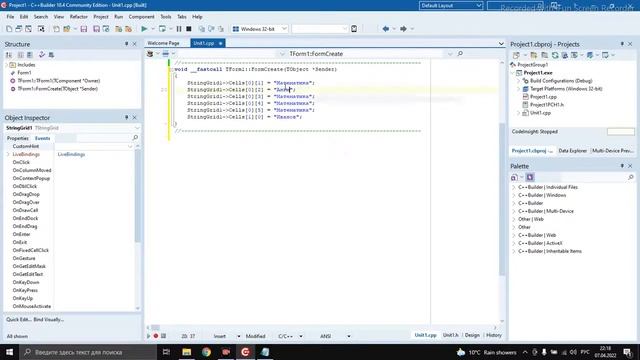The width and height of the screenshot is (640, 360).
Task: Open File Explorer from taskbar
Action: point(187,352)
